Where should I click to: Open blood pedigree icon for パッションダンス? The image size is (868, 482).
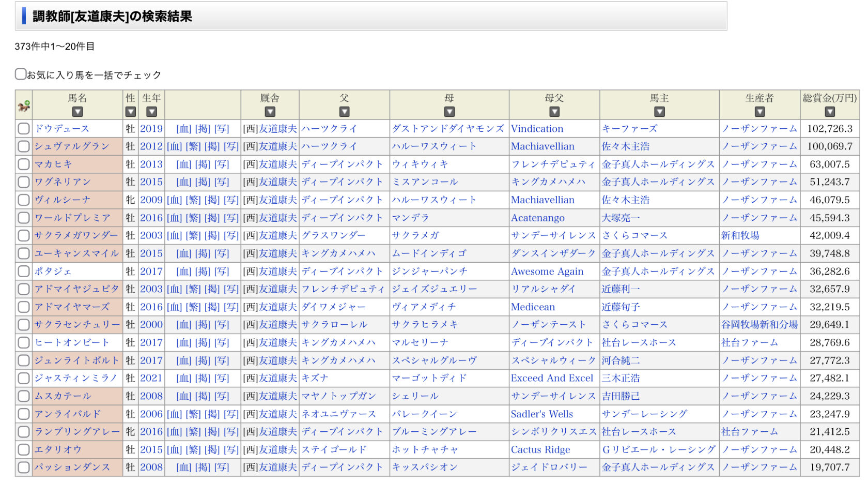pos(183,468)
